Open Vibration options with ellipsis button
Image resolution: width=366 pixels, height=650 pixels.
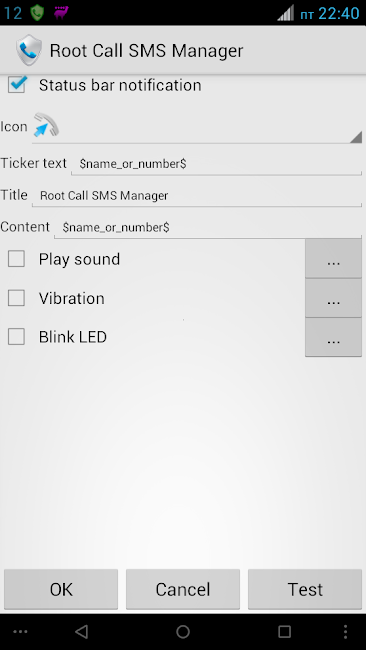[334, 298]
